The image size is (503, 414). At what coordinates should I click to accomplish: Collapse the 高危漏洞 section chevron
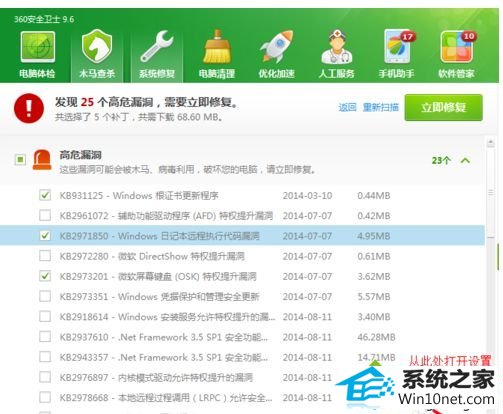[x=465, y=161]
